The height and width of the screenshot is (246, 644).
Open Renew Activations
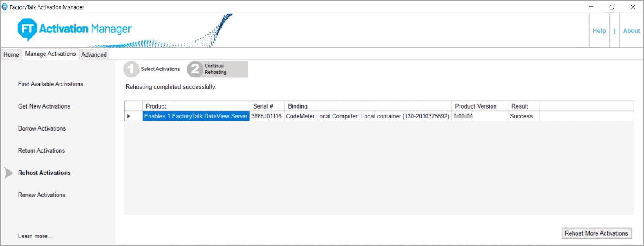click(x=41, y=195)
